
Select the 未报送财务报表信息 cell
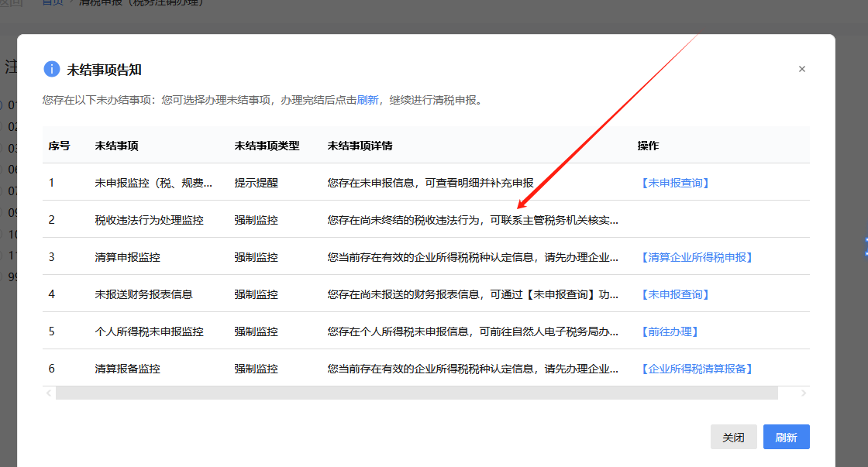(x=143, y=294)
